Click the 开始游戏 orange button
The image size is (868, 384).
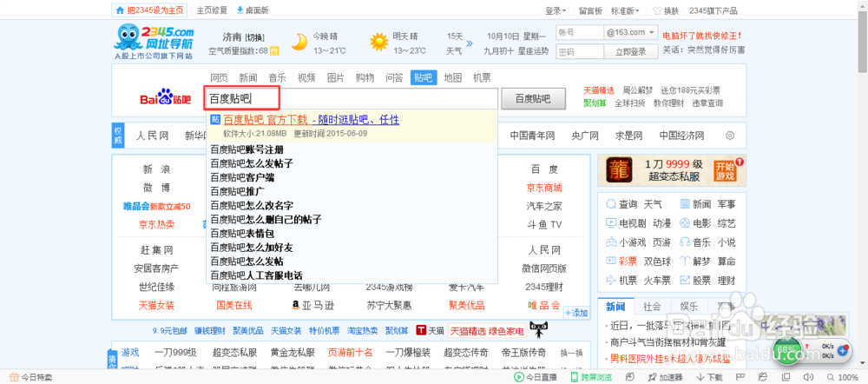(725, 170)
